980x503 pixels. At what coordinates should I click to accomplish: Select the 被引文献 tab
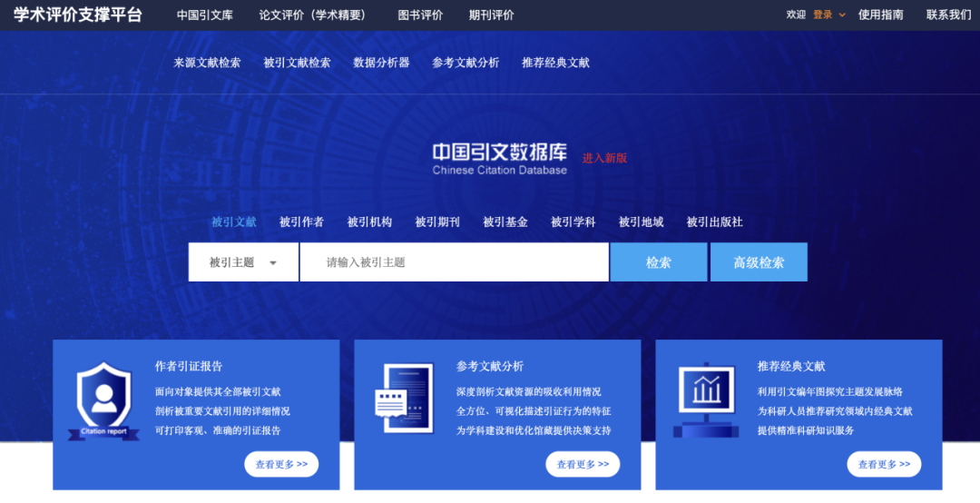(234, 222)
